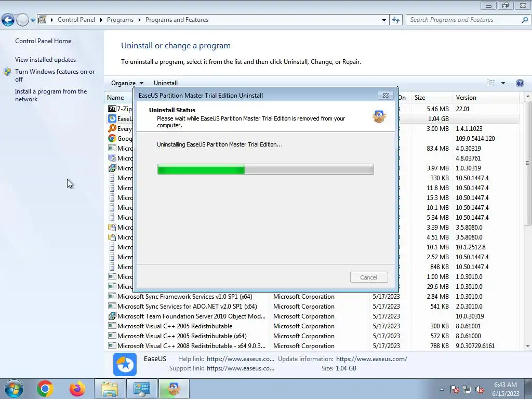Click the volume tray icon

point(480,389)
